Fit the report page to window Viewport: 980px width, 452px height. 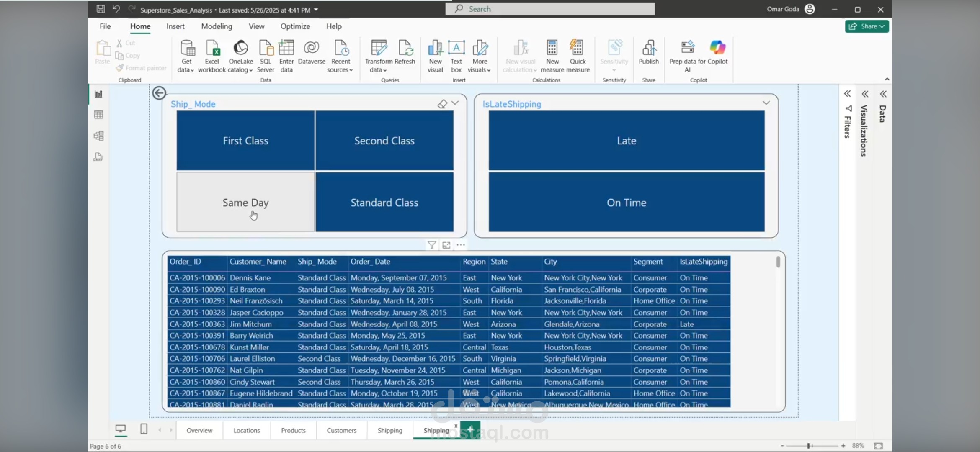pyautogui.click(x=879, y=446)
